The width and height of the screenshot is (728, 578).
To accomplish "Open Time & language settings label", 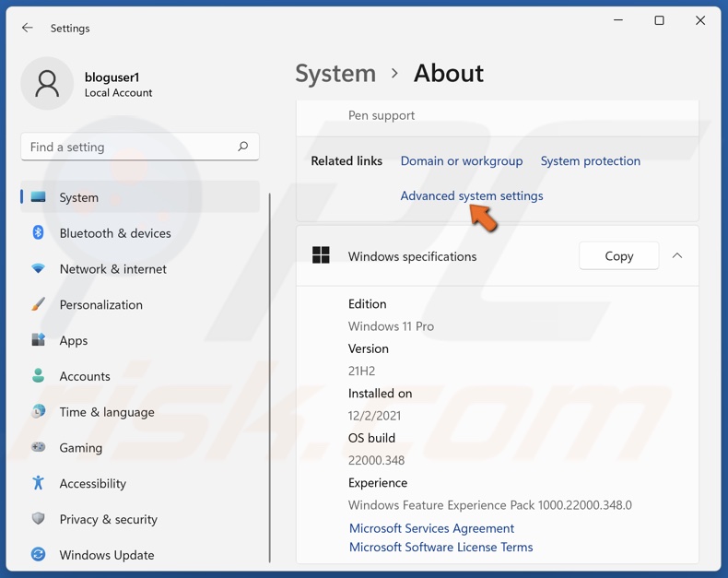I will pos(107,412).
